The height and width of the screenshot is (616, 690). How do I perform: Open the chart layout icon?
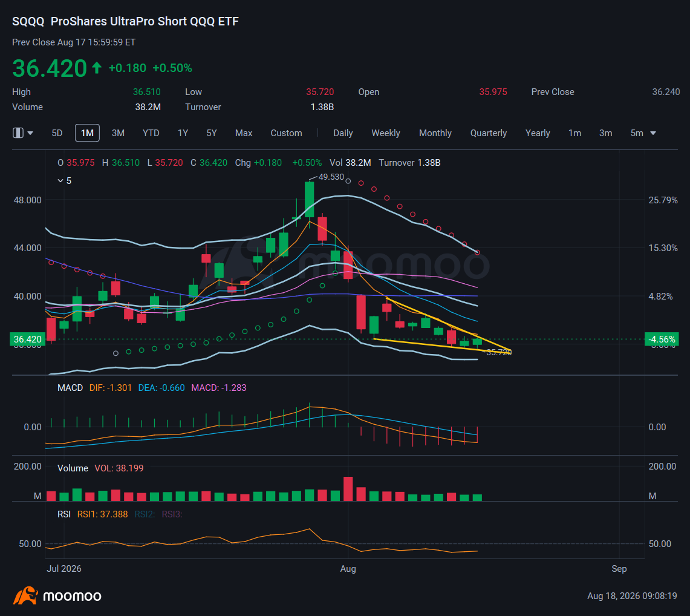[x=18, y=133]
